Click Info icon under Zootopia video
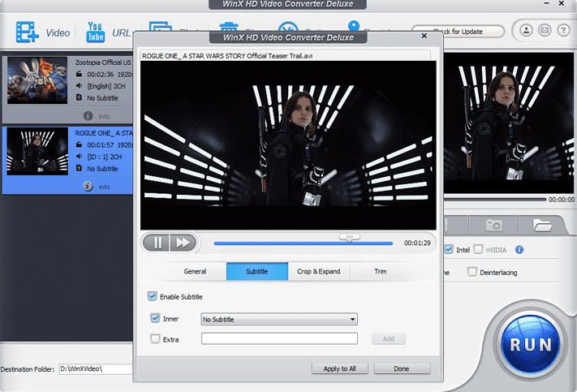This screenshot has height=392, width=577. 88,116
